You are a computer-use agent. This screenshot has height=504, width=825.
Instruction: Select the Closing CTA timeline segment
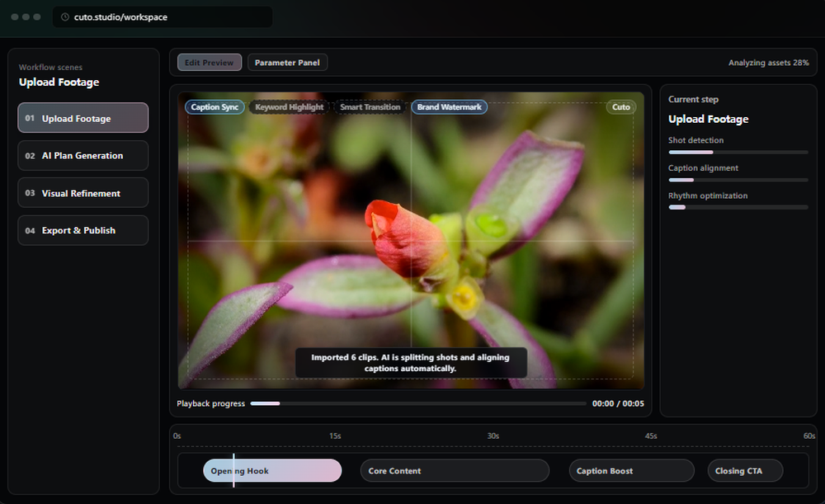click(745, 470)
